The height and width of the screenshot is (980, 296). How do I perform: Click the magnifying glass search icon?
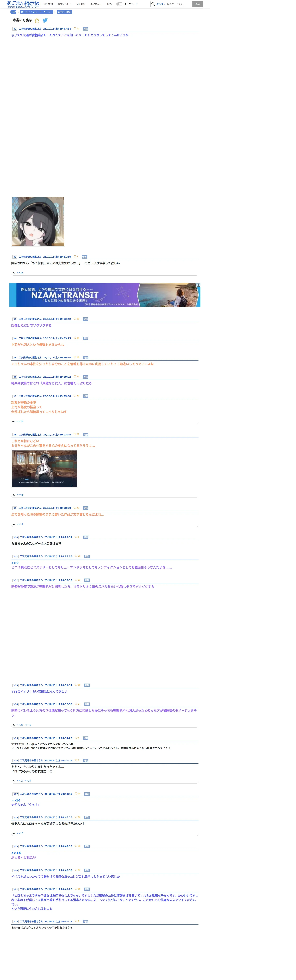pos(153,4)
